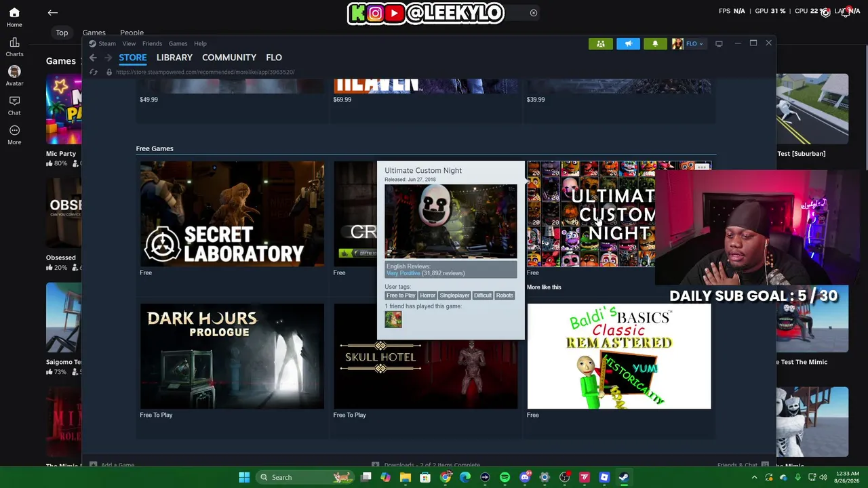The image size is (868, 488).
Task: Clear the Roblox search field
Action: pyautogui.click(x=534, y=13)
